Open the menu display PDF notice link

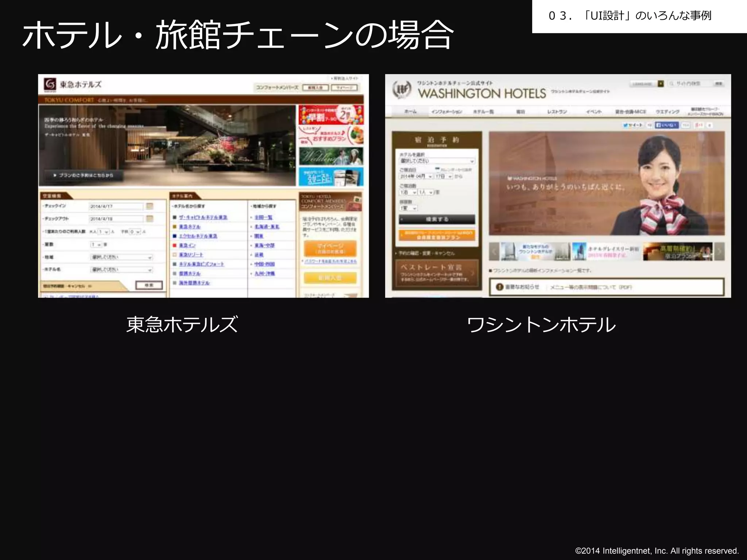pos(591,287)
